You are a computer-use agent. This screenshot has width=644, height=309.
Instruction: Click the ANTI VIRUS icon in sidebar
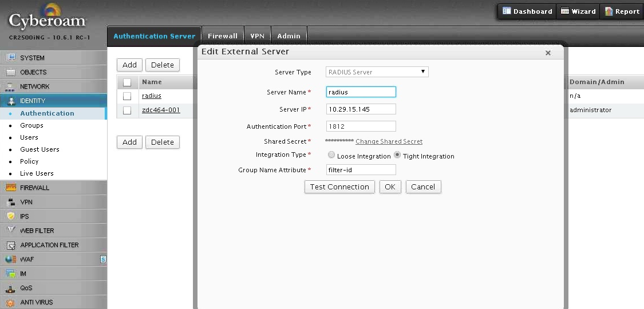pyautogui.click(x=10, y=302)
